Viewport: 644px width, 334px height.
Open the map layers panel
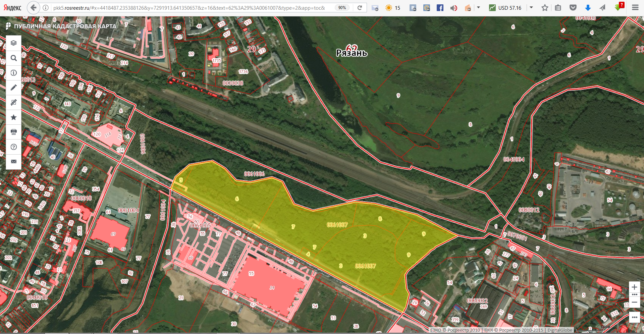click(x=13, y=43)
